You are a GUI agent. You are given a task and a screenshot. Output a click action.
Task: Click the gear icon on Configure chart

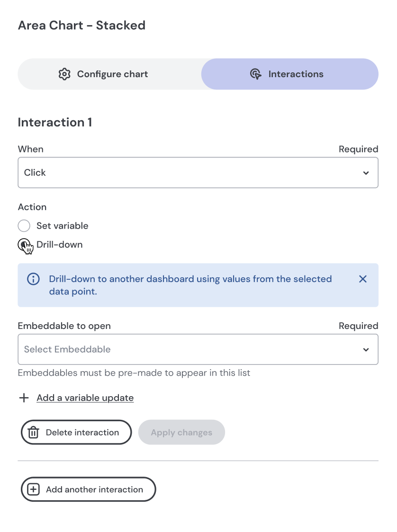pyautogui.click(x=64, y=74)
